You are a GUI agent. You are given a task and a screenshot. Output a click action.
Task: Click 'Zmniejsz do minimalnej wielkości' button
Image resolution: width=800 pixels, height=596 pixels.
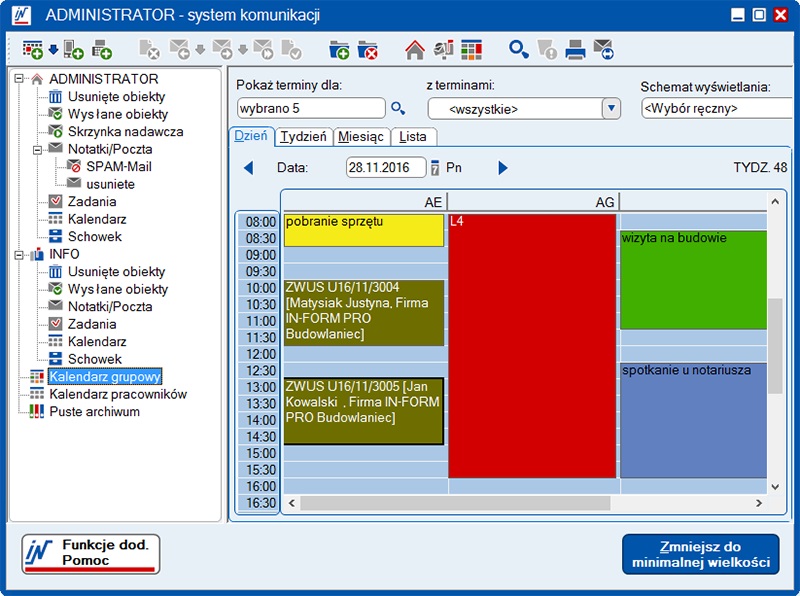701,554
